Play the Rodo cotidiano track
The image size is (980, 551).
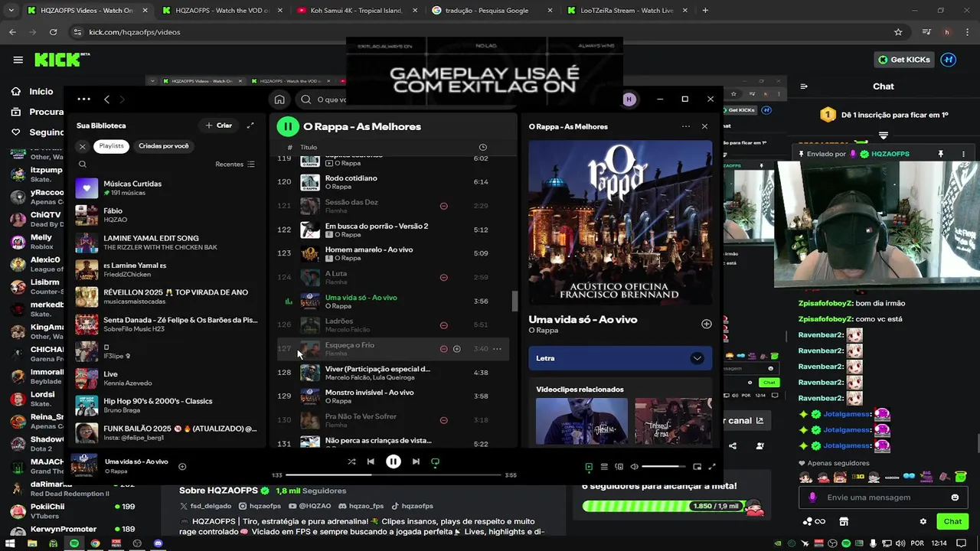394,182
